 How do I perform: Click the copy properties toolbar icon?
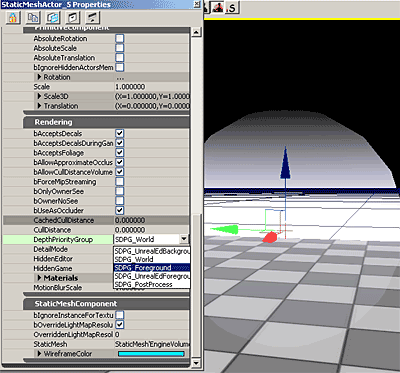tap(33, 18)
